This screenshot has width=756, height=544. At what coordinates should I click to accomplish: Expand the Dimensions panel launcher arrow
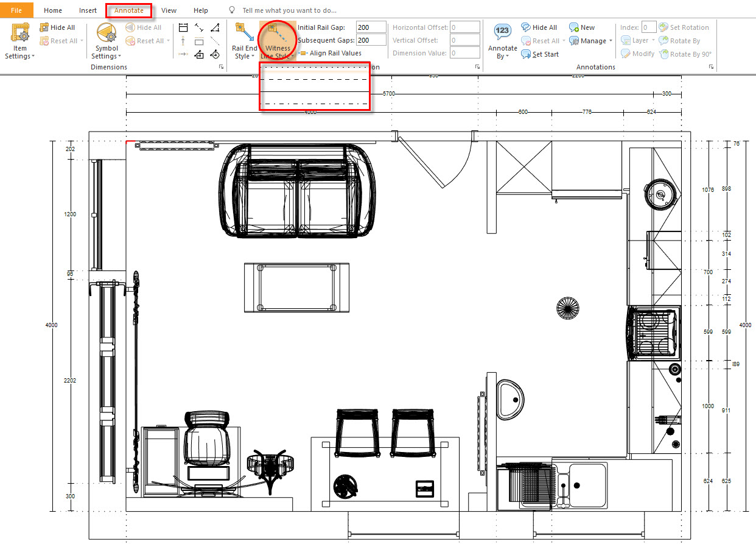tap(221, 67)
